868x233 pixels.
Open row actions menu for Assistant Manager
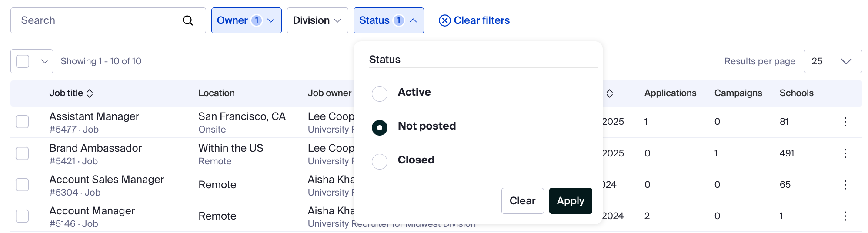click(845, 122)
